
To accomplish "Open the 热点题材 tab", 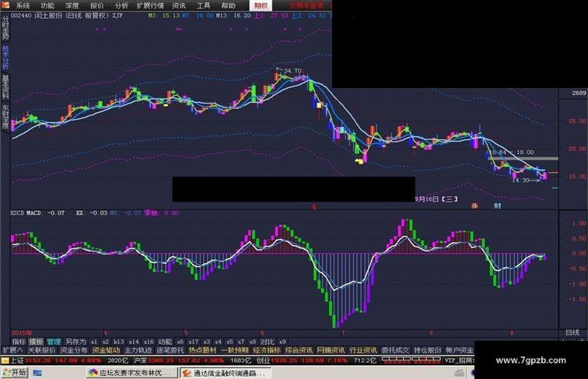I will 202,350.
